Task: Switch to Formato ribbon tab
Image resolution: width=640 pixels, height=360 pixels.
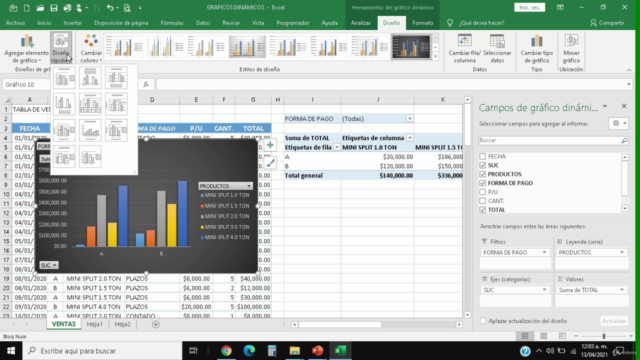Action: click(x=422, y=23)
